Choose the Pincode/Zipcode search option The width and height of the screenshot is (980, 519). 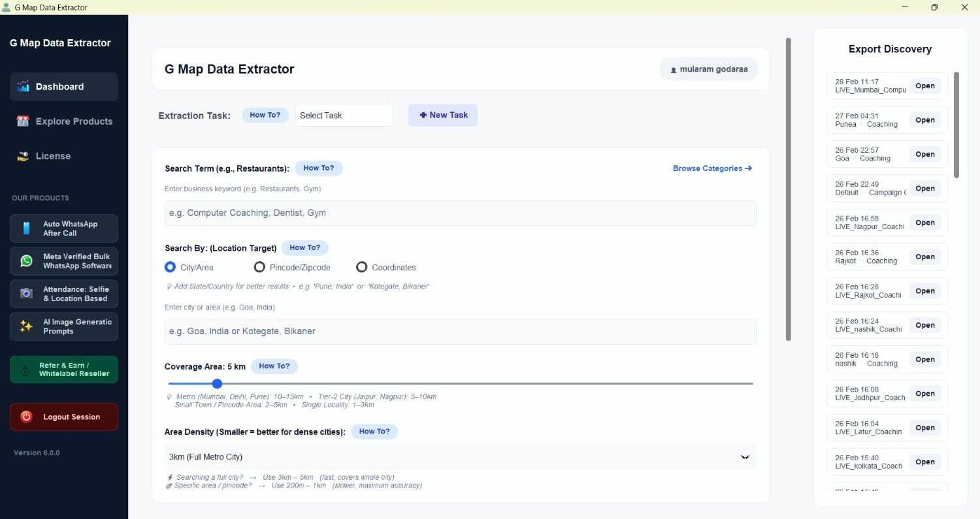point(259,267)
